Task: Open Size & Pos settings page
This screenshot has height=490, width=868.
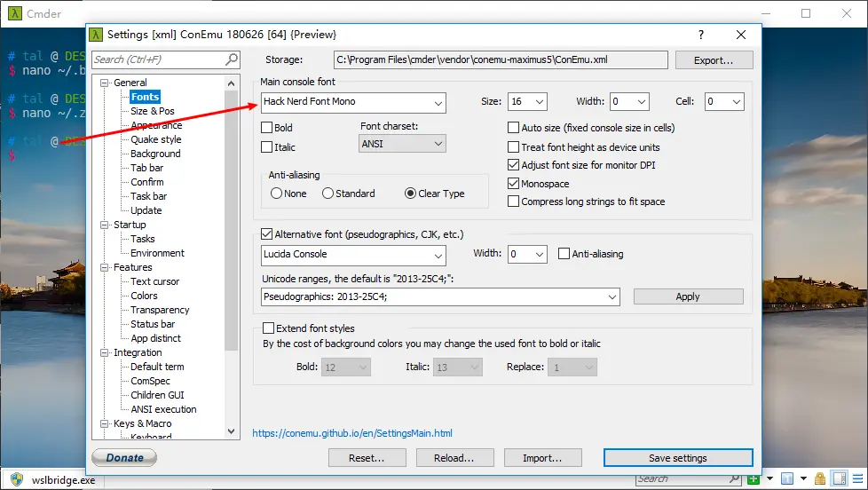Action: (153, 111)
